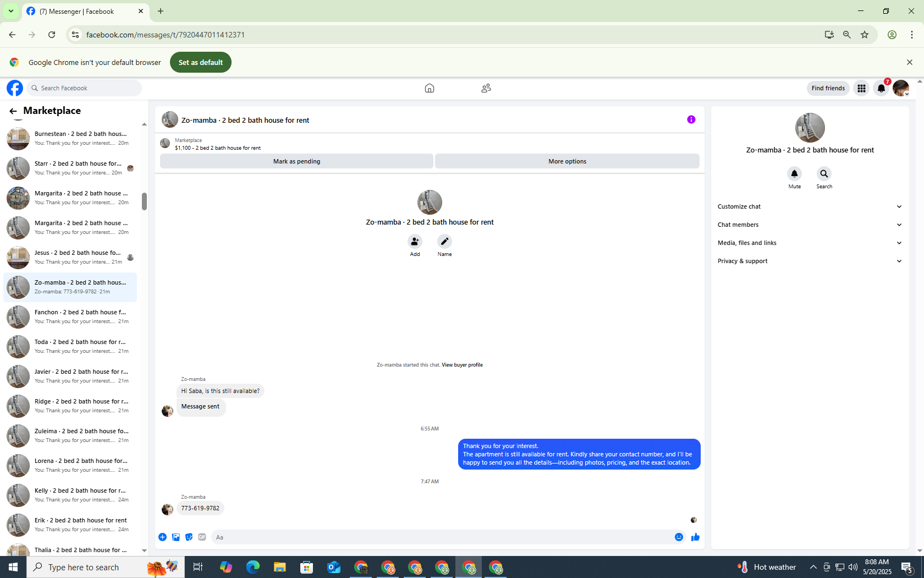
Task: Open Erik conversation in the list
Action: pos(70,525)
